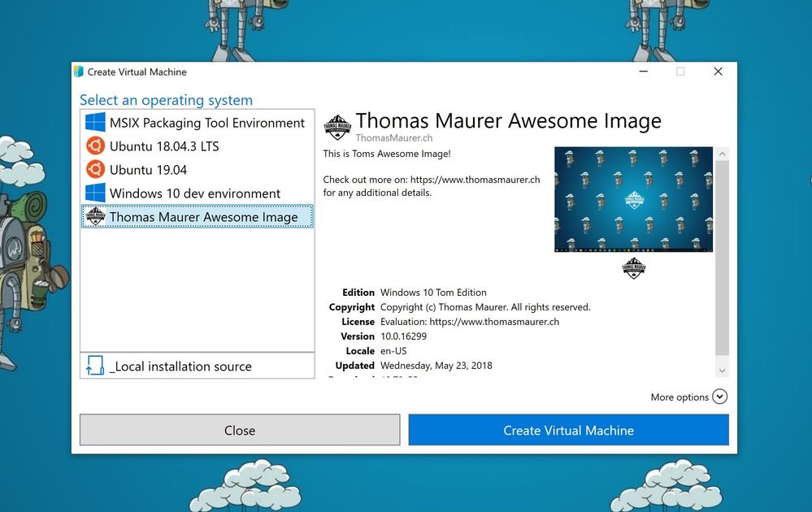Select Thomas Maurer Awesome Image entry
The width and height of the screenshot is (812, 512).
coord(198,216)
